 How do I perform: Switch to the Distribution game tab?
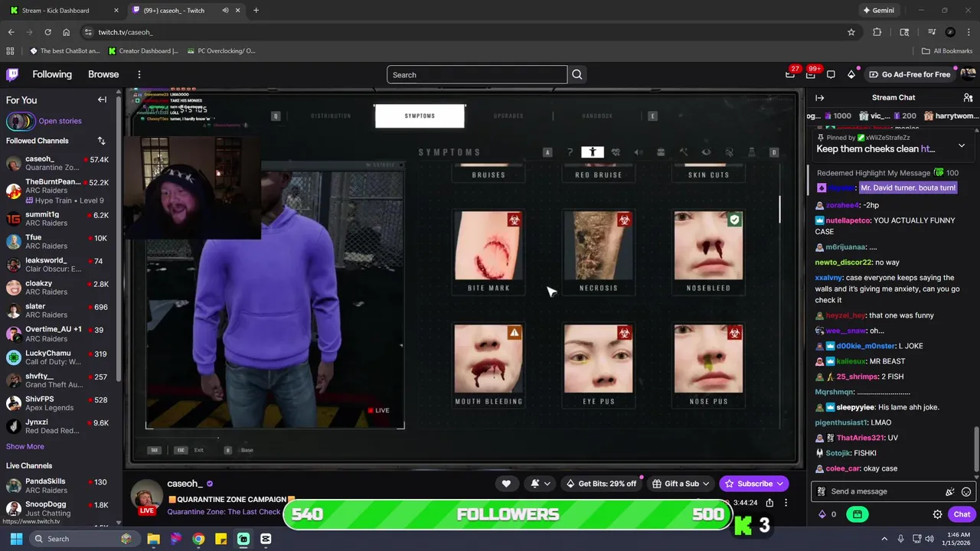pos(331,116)
